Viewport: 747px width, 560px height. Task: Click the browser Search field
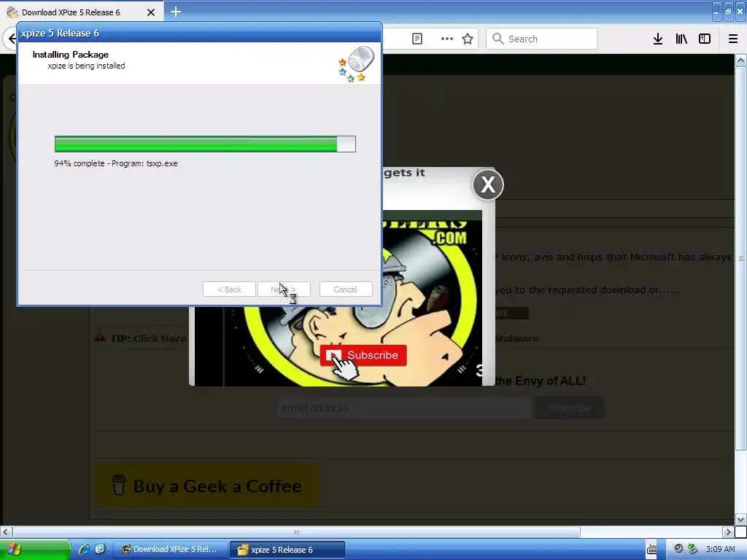[x=541, y=39]
